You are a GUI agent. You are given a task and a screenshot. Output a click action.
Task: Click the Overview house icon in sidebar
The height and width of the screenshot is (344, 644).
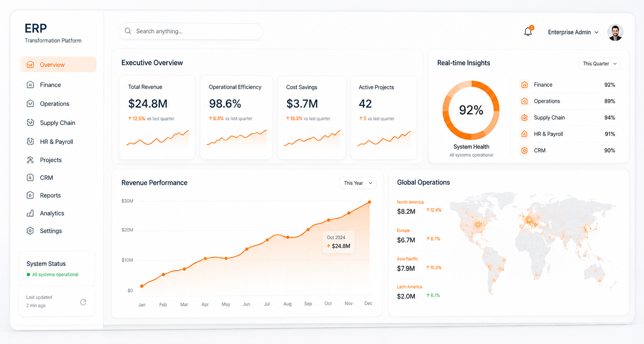30,65
